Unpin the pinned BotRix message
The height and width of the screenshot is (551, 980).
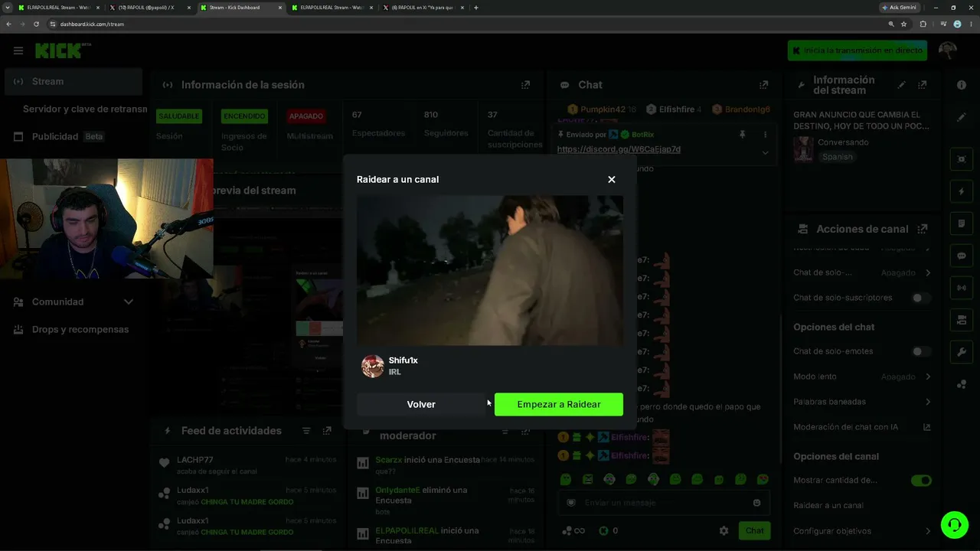coord(742,135)
